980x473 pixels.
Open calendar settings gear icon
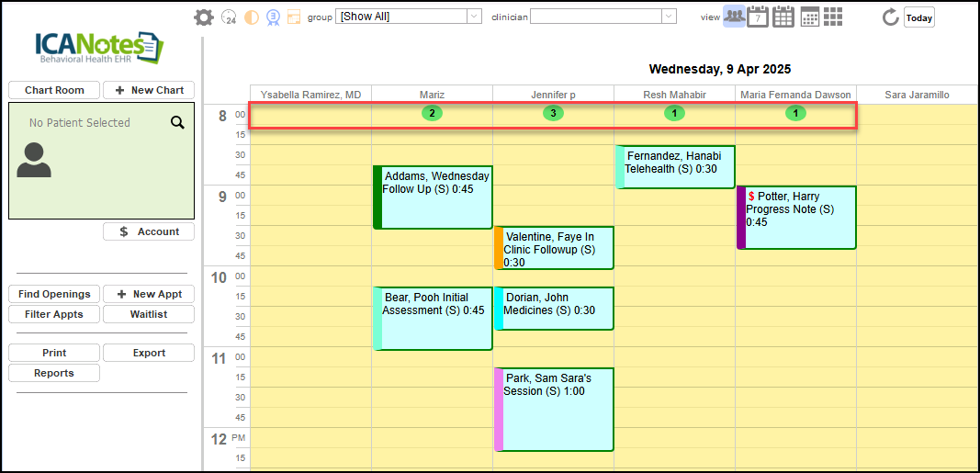click(203, 17)
